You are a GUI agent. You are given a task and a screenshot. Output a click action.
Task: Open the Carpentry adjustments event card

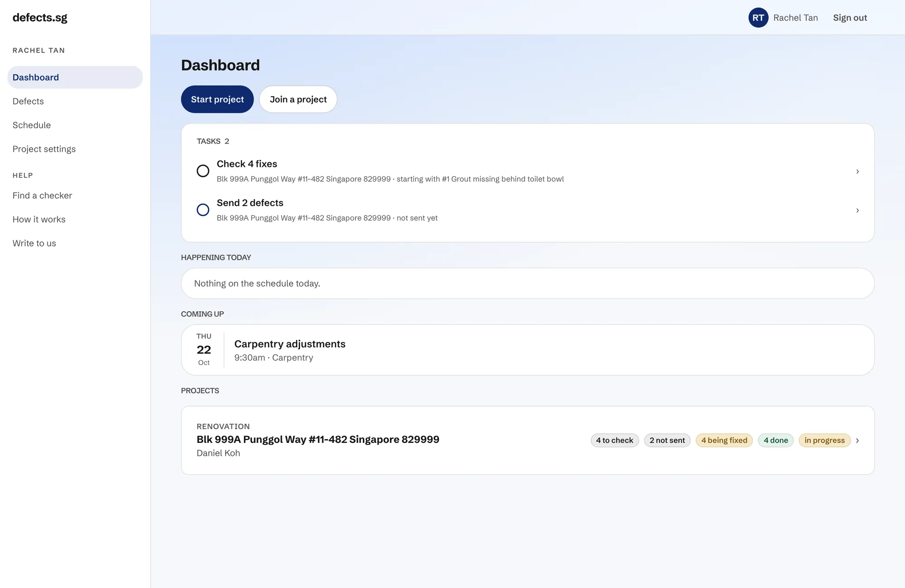(x=528, y=350)
